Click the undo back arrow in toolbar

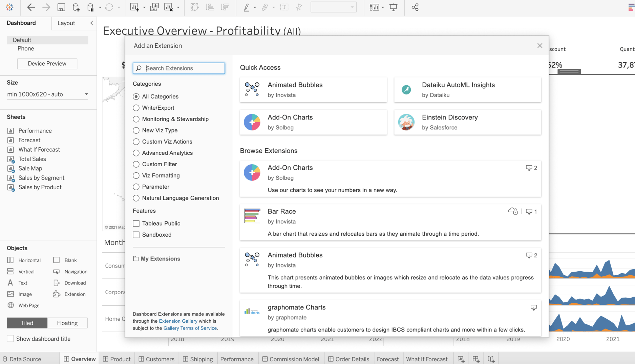pos(31,7)
